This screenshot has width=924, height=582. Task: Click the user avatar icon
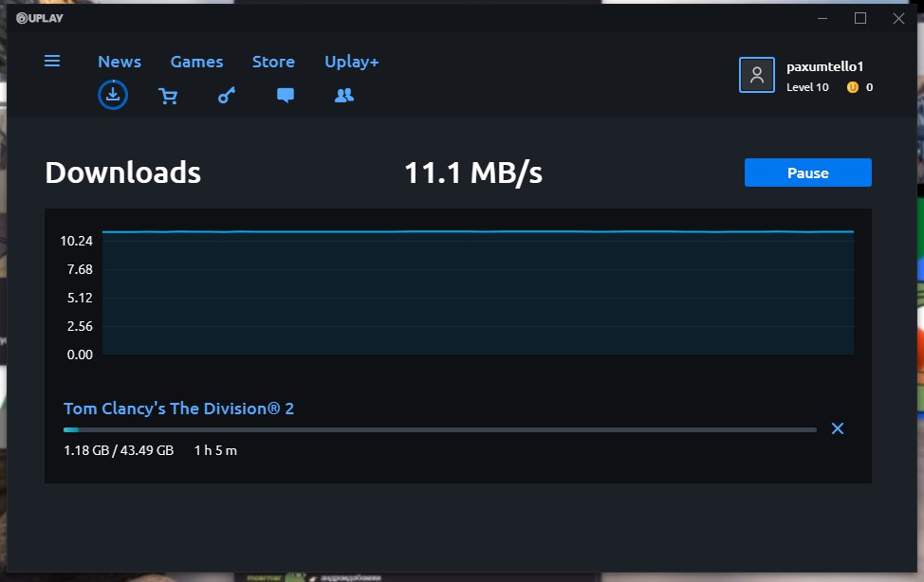[x=757, y=75]
